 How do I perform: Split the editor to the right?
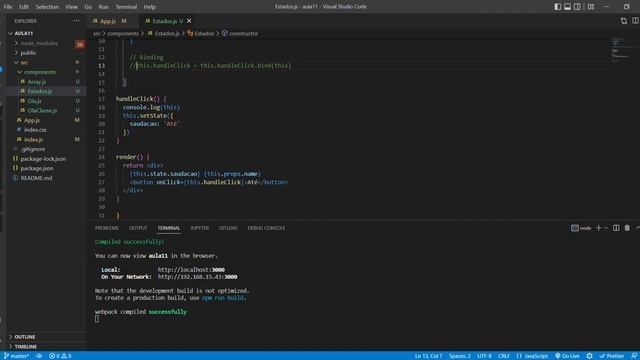coord(636,21)
